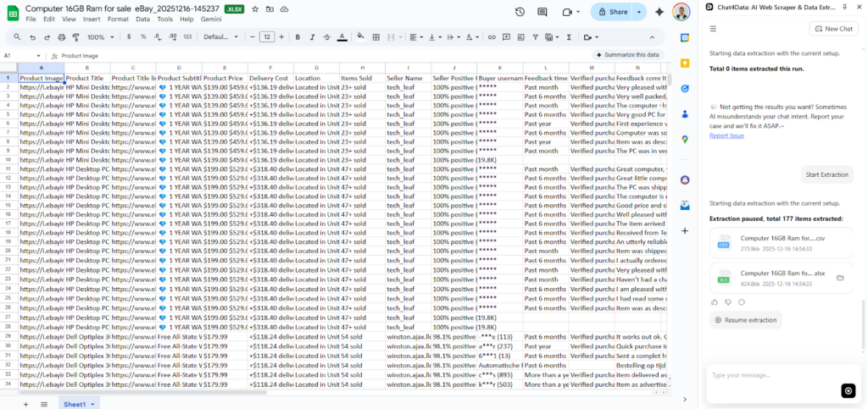Undo the last action
Viewport: 868px width, 409px height.
32,37
